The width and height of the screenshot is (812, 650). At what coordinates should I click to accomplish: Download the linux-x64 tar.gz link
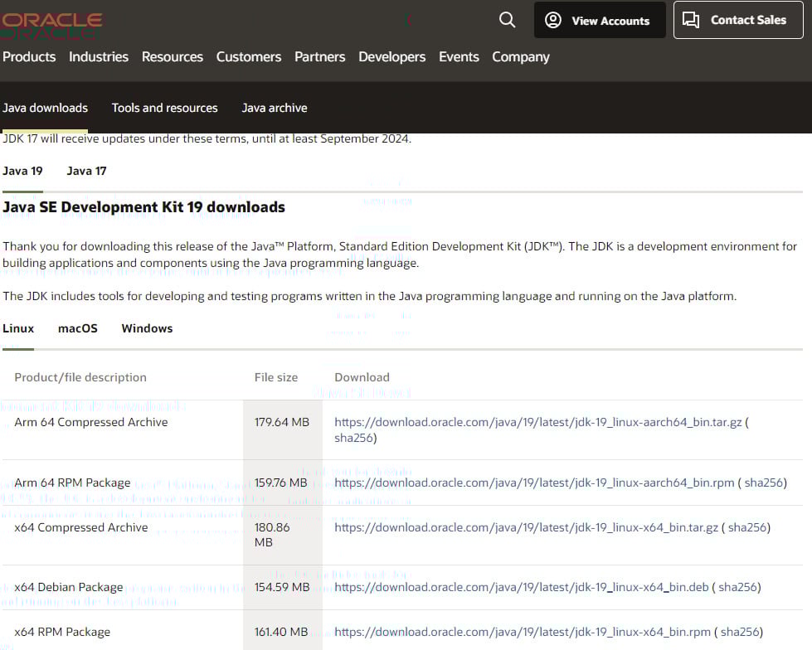pyautogui.click(x=526, y=527)
